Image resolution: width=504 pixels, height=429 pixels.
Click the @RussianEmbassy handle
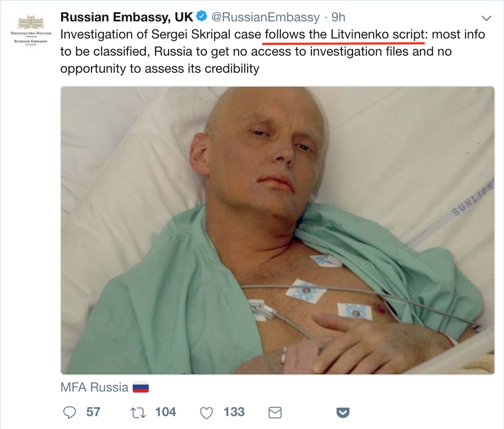click(x=265, y=17)
